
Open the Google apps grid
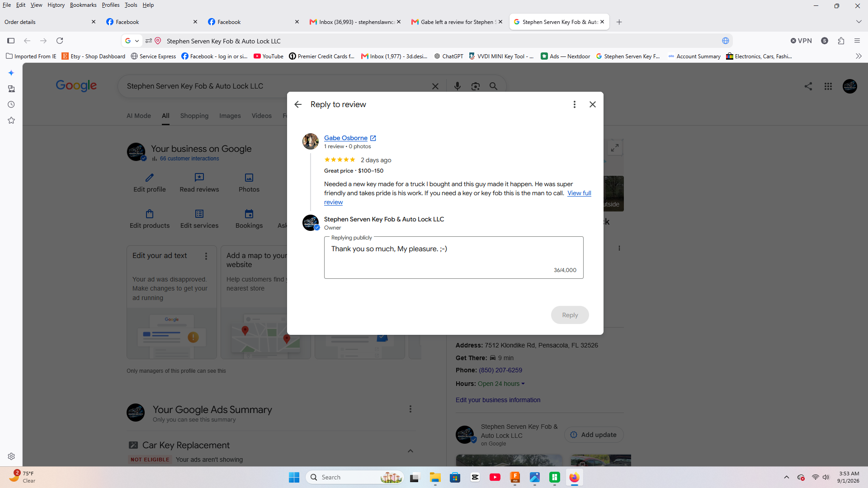coord(828,86)
